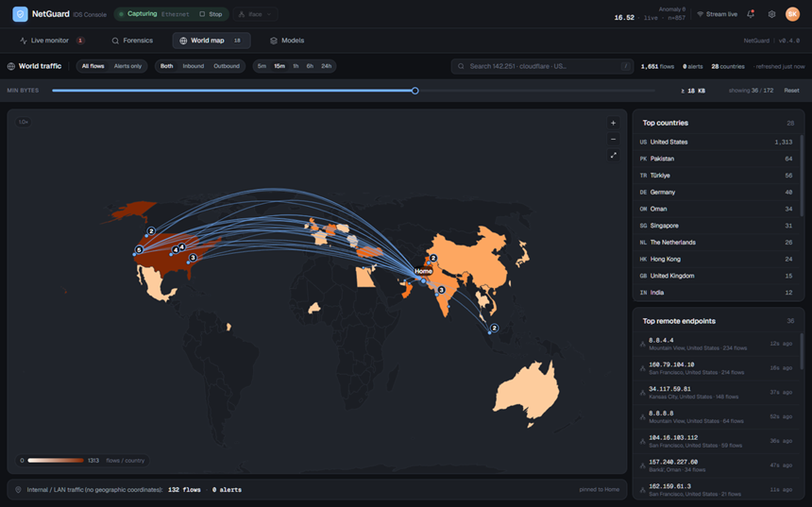Set time window to 15m
Image resolution: width=812 pixels, height=507 pixels.
[279, 66]
